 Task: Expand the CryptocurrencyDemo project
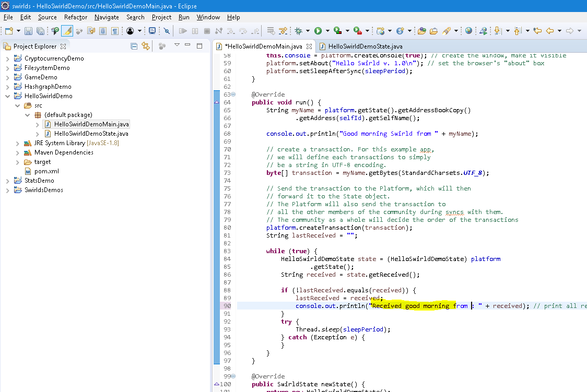click(7, 59)
